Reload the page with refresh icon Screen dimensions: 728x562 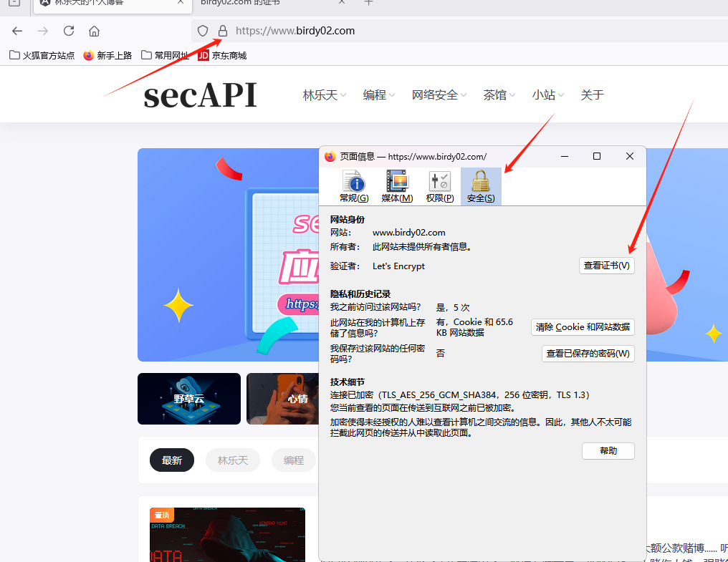[69, 31]
